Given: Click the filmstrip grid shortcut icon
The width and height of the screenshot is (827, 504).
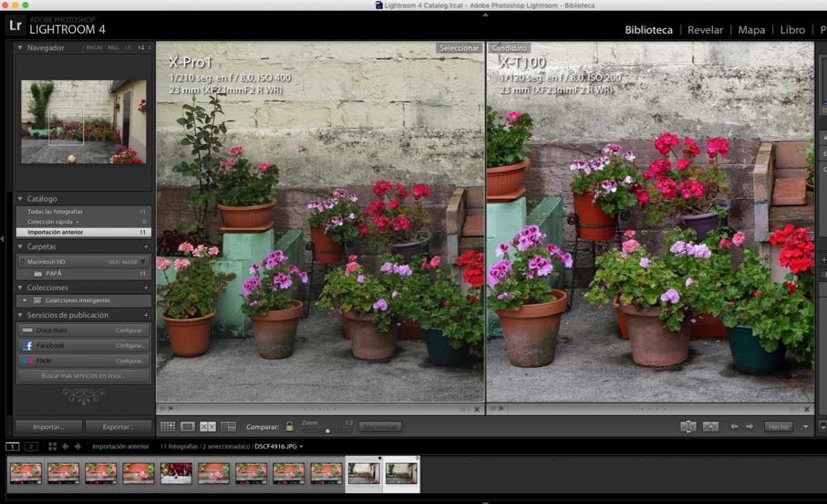Looking at the screenshot, I should tap(52, 446).
